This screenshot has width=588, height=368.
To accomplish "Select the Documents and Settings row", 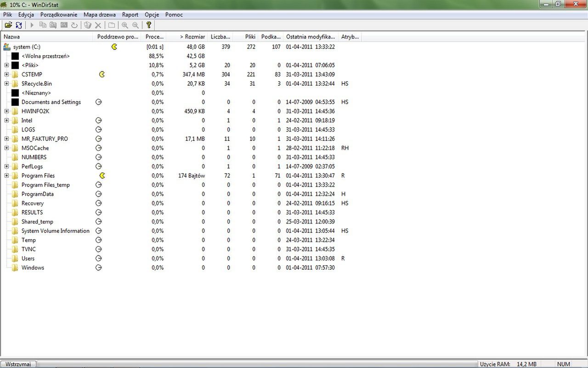I will pos(51,102).
